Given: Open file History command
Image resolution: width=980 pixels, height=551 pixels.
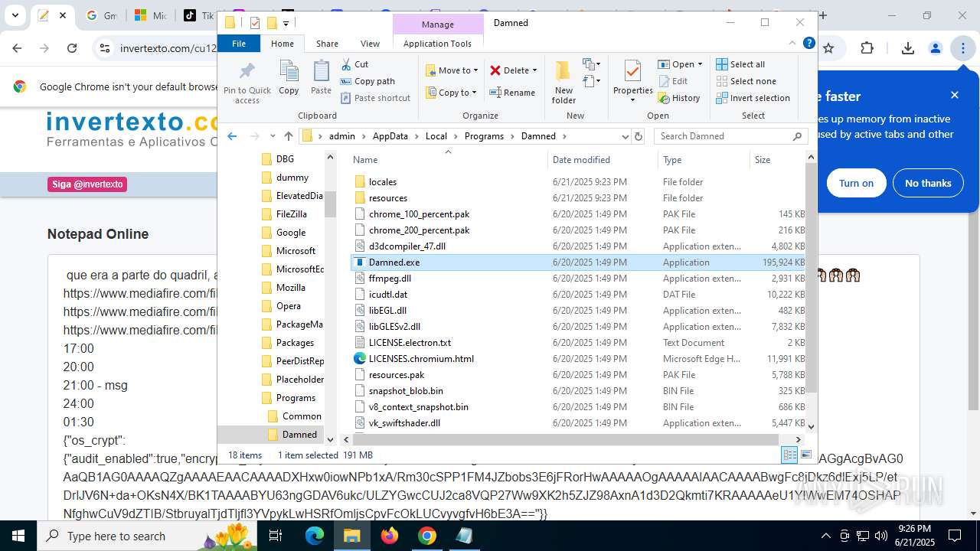Looking at the screenshot, I should tap(679, 98).
